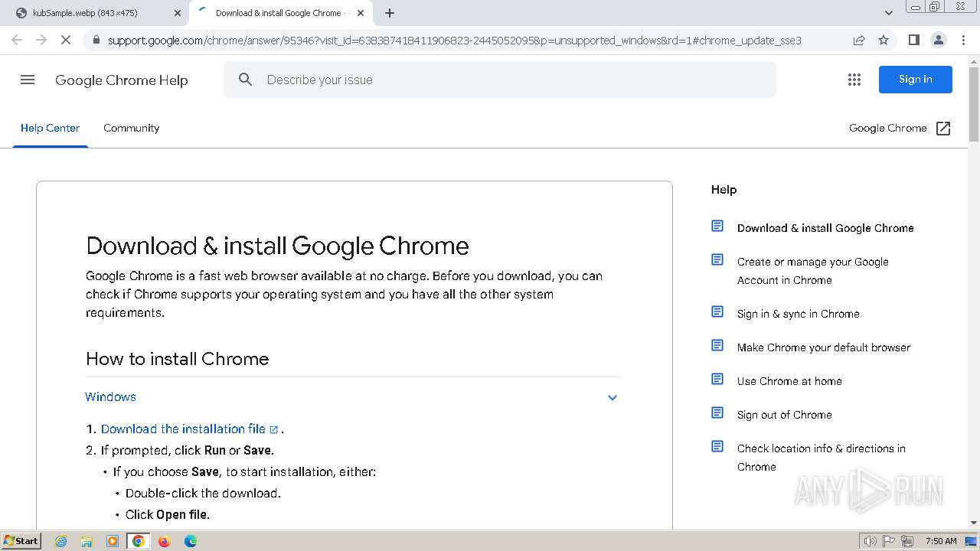Image resolution: width=980 pixels, height=551 pixels.
Task: Click Google Chrome Help title
Action: (x=122, y=80)
